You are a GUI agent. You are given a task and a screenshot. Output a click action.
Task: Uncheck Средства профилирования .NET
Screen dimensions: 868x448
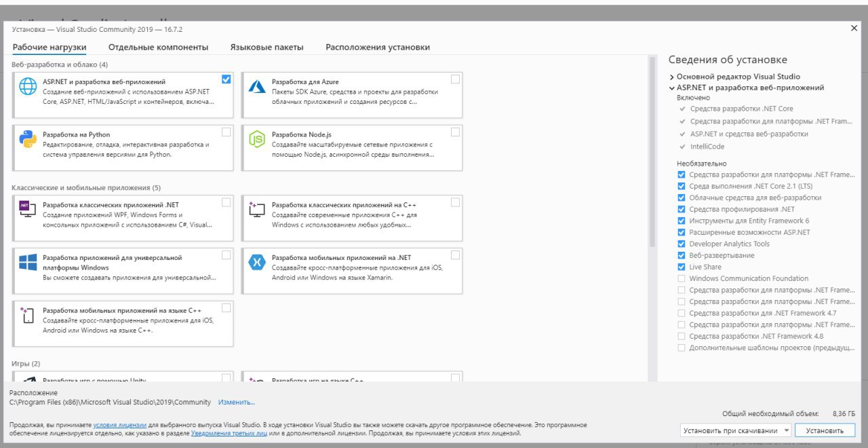click(x=682, y=209)
